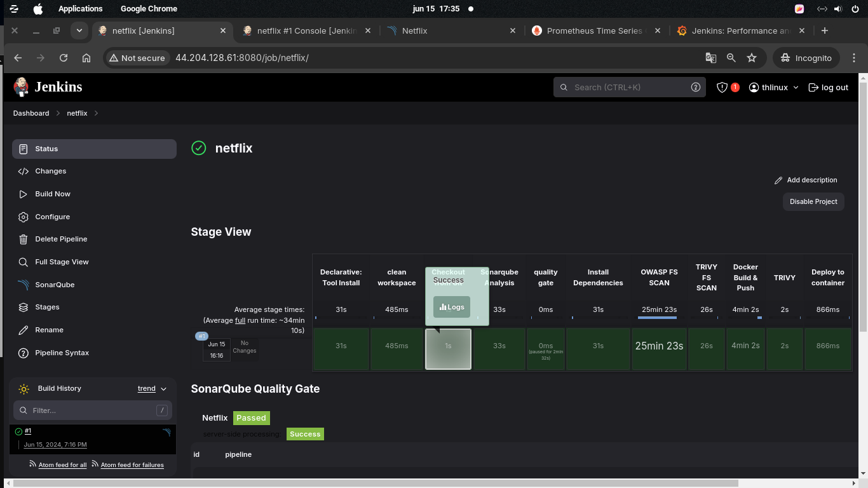The height and width of the screenshot is (488, 868).
Task: Select the Deploy to container 866ms build cell
Action: click(828, 349)
